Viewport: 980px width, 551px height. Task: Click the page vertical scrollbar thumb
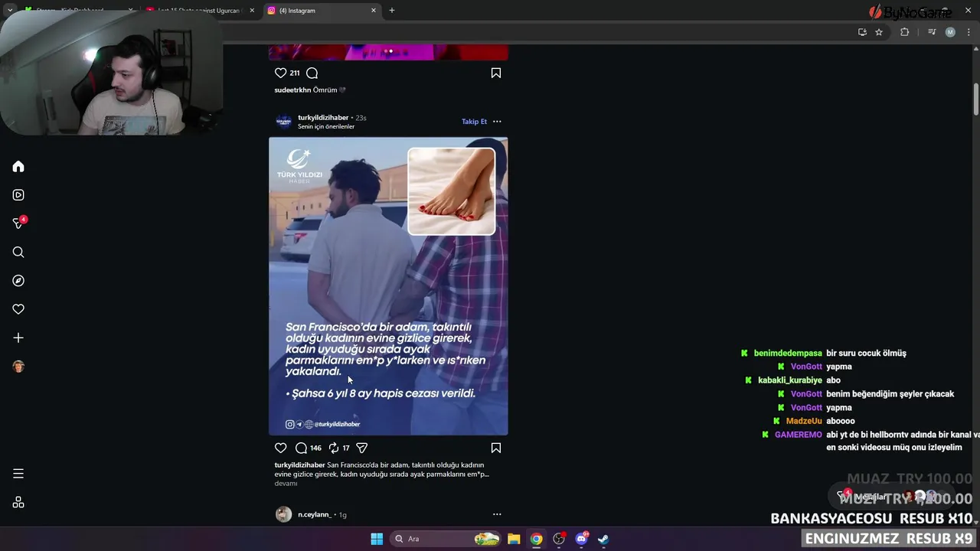[976, 98]
